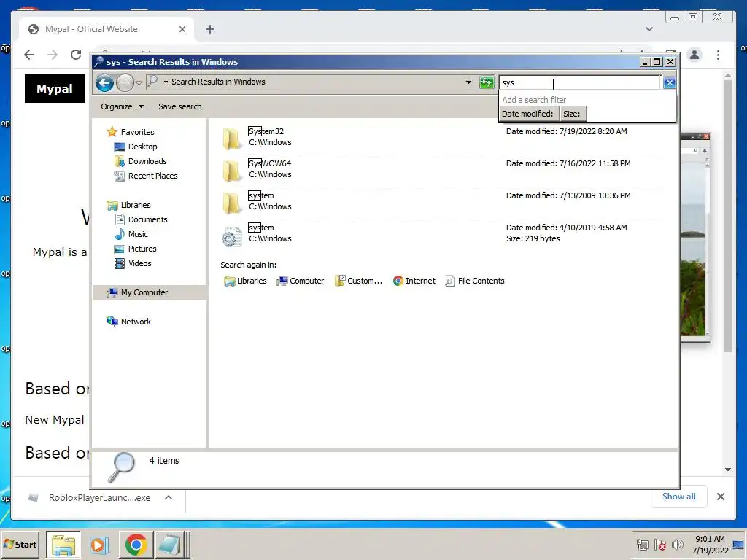This screenshot has height=560, width=747.
Task: Search again on the Internet
Action: click(x=414, y=281)
